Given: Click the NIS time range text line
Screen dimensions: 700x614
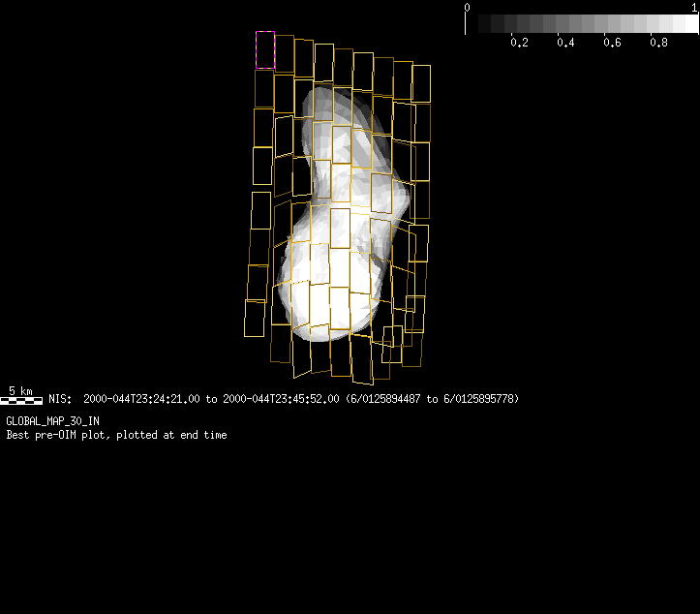Looking at the screenshot, I should 284,399.
